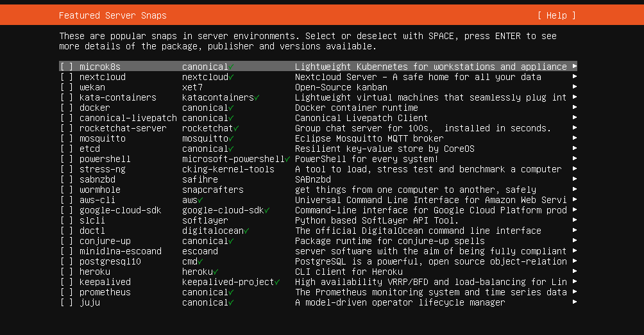The image size is (644, 335).
Task: Expand details arrow for stress-ng row
Action: tap(575, 168)
